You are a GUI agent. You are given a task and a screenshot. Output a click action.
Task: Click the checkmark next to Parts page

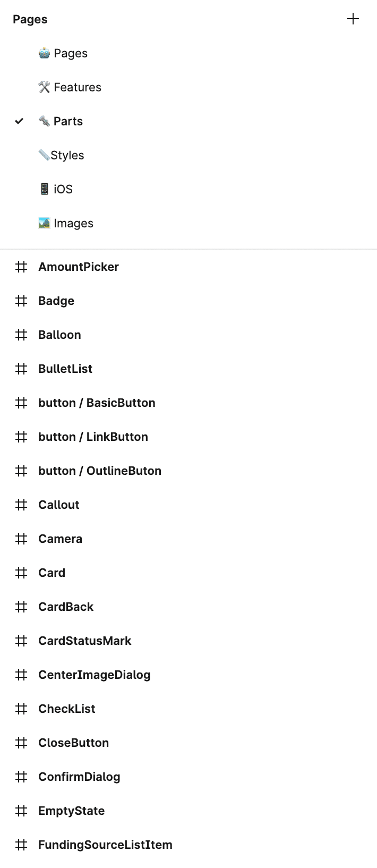[x=19, y=121]
